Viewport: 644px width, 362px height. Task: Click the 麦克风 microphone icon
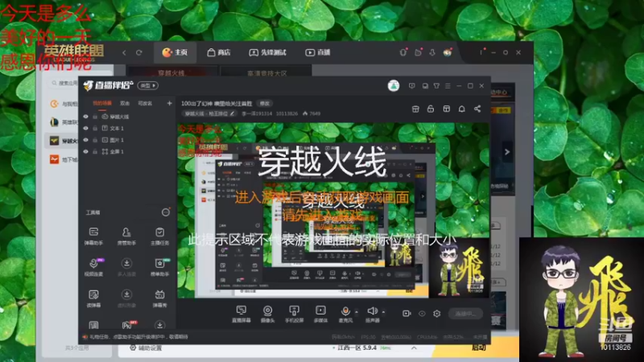(345, 311)
